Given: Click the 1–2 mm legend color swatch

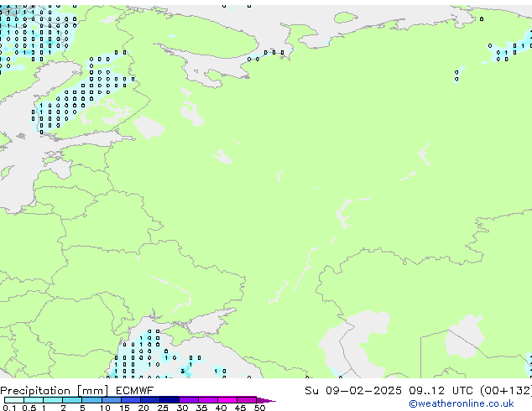Looking at the screenshot, I should coord(53,400).
